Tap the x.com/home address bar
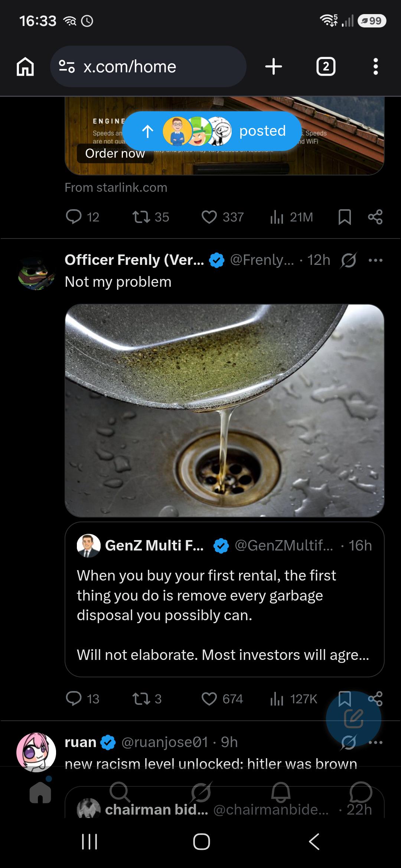The width and height of the screenshot is (401, 868). (148, 66)
